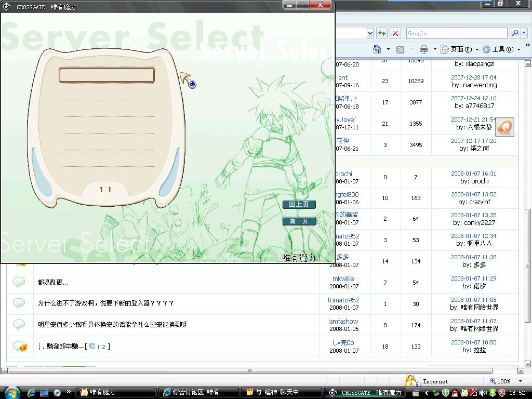
Task: Click the IE Home icon
Action: [377, 49]
